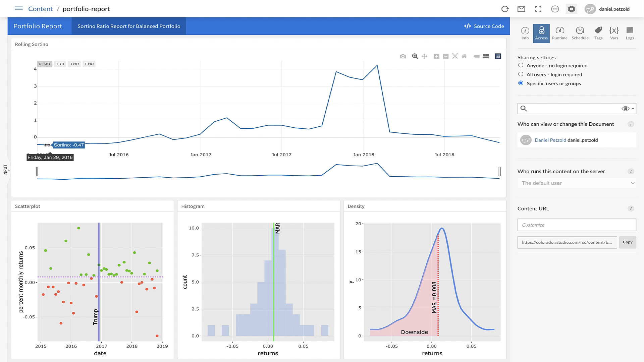Open the Schedule panel
The width and height of the screenshot is (644, 362).
580,33
